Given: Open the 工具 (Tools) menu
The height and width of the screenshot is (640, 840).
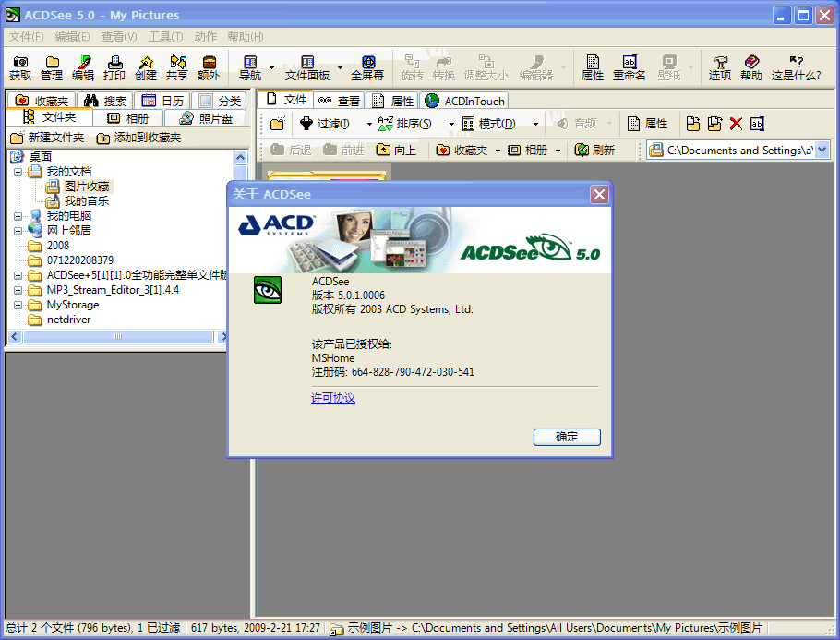Looking at the screenshot, I should [165, 36].
